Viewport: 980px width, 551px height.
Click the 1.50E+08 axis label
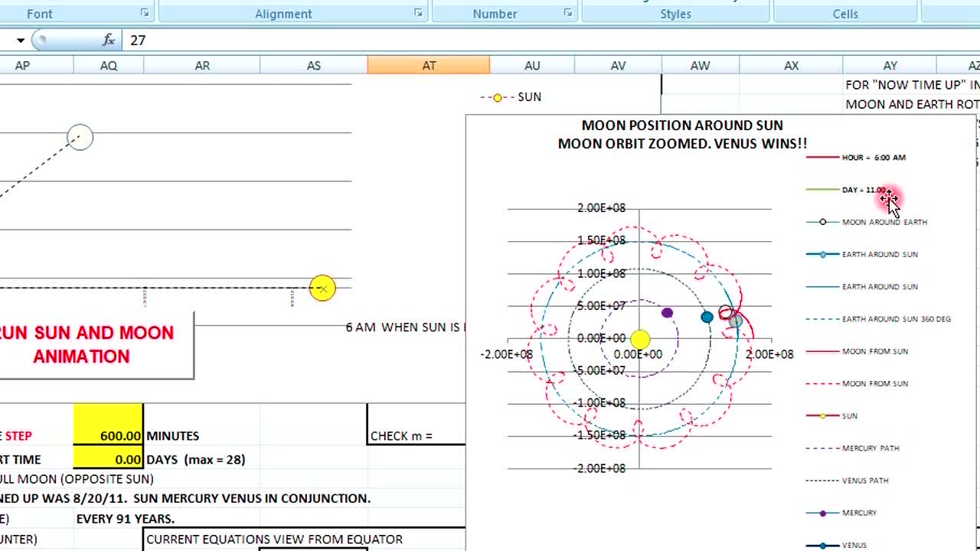pyautogui.click(x=602, y=240)
